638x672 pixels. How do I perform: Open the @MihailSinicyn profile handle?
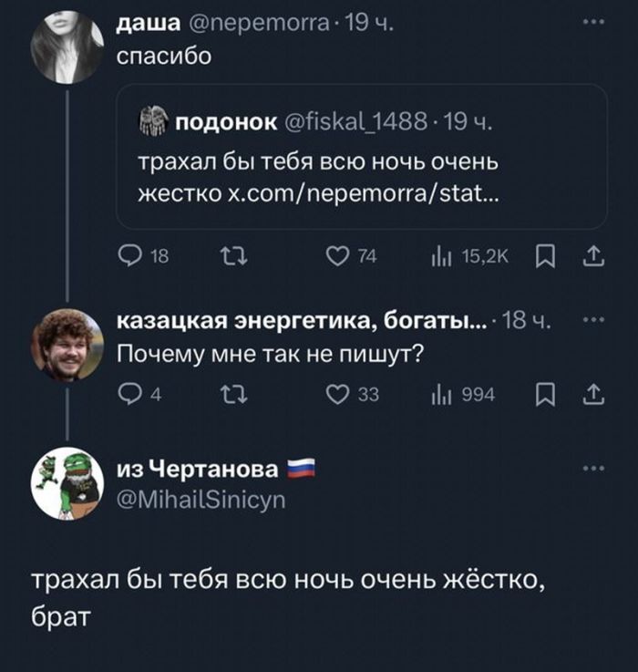coord(202,500)
